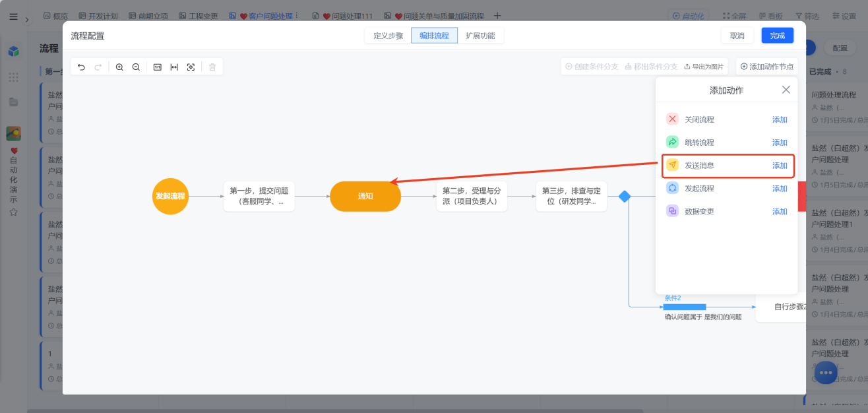Click the 发送消息 yellow plane icon
868x413 pixels.
[672, 165]
